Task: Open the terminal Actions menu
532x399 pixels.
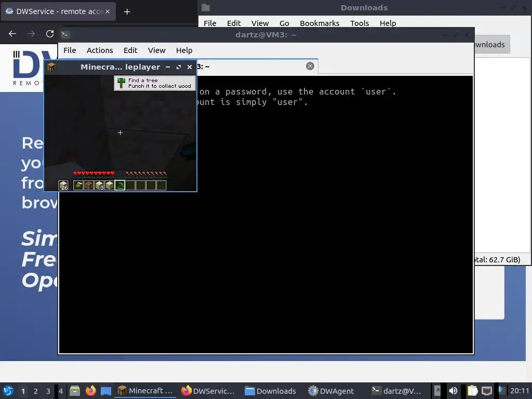Action: 100,50
